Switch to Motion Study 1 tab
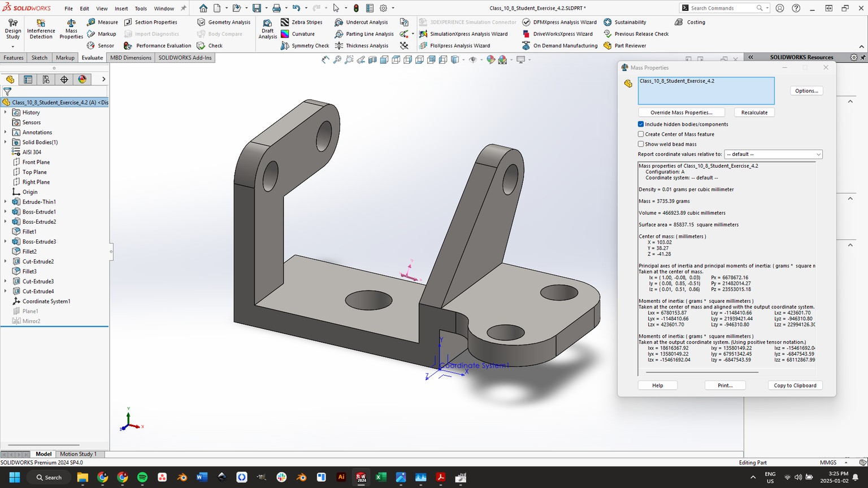 point(78,454)
